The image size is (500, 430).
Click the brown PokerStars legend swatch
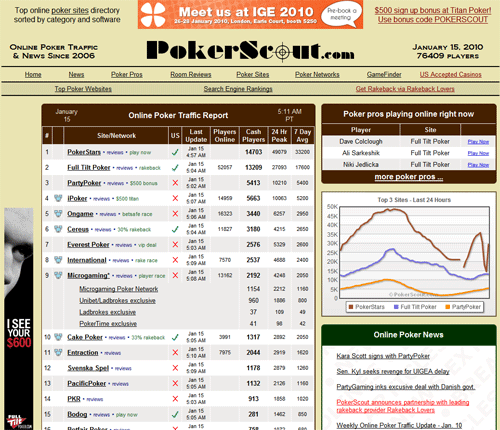[350, 307]
